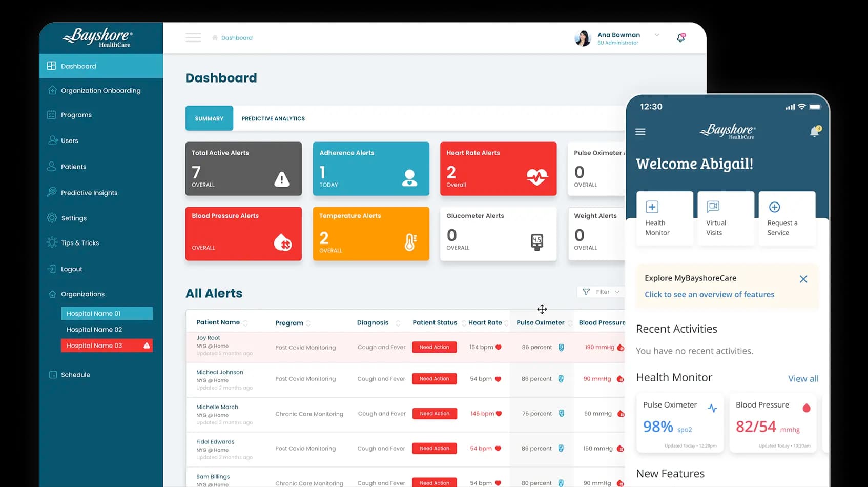Image resolution: width=868 pixels, height=487 pixels.
Task: Click the home icon in the breadcrumb
Action: 215,38
